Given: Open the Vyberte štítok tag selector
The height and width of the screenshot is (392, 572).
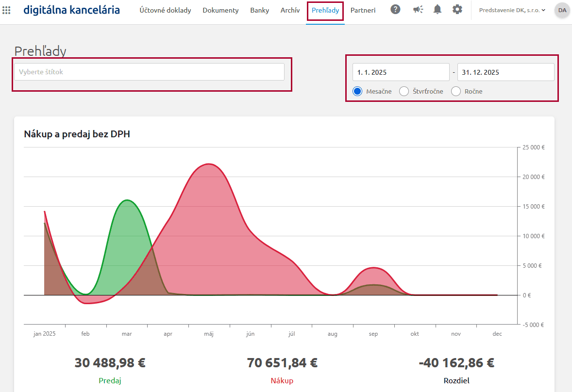Looking at the screenshot, I should (149, 72).
